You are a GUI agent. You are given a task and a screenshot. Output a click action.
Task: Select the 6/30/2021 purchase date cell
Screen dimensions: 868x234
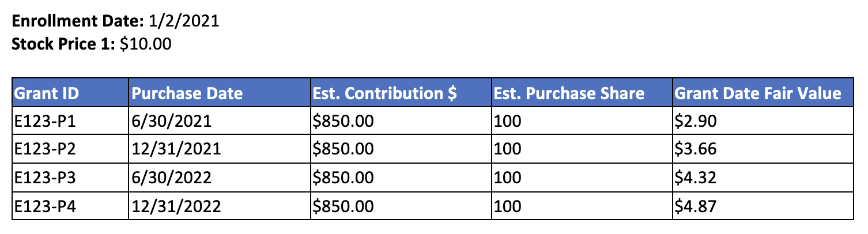tap(219, 121)
